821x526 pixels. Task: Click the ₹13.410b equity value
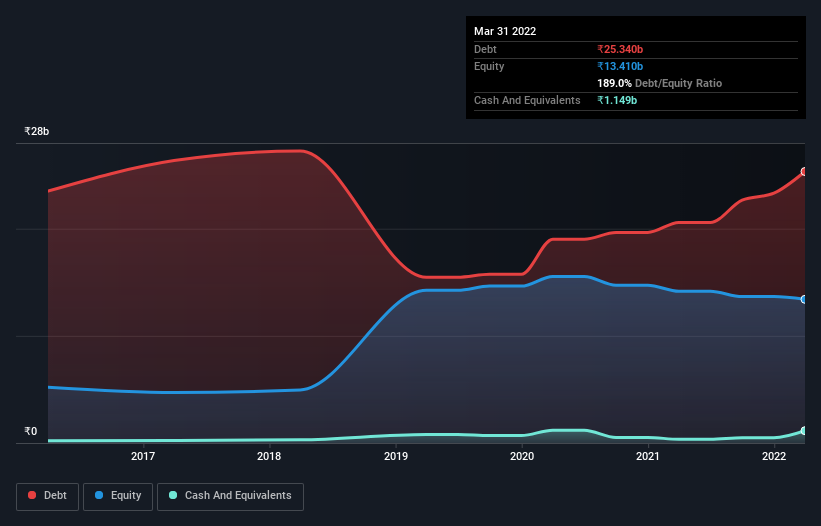pos(620,66)
